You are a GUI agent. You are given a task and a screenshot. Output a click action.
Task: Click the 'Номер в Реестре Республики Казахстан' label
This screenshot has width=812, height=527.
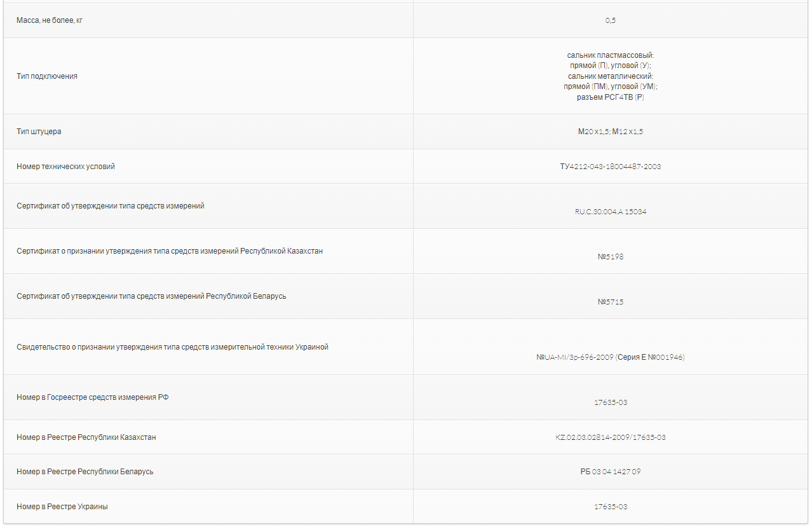coord(86,437)
